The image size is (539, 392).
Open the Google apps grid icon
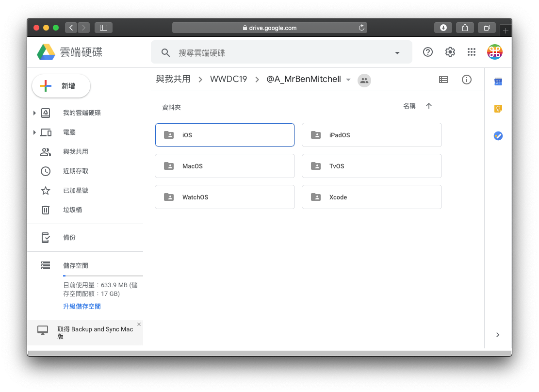pyautogui.click(x=472, y=52)
